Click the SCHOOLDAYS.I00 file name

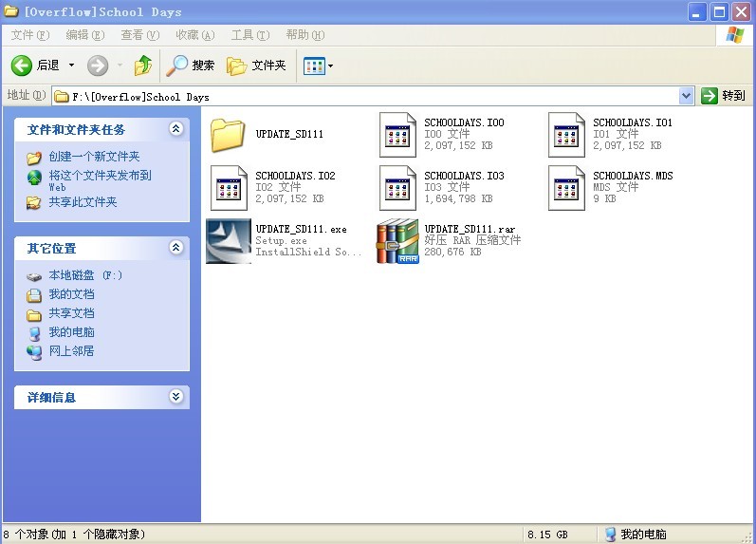click(x=464, y=122)
